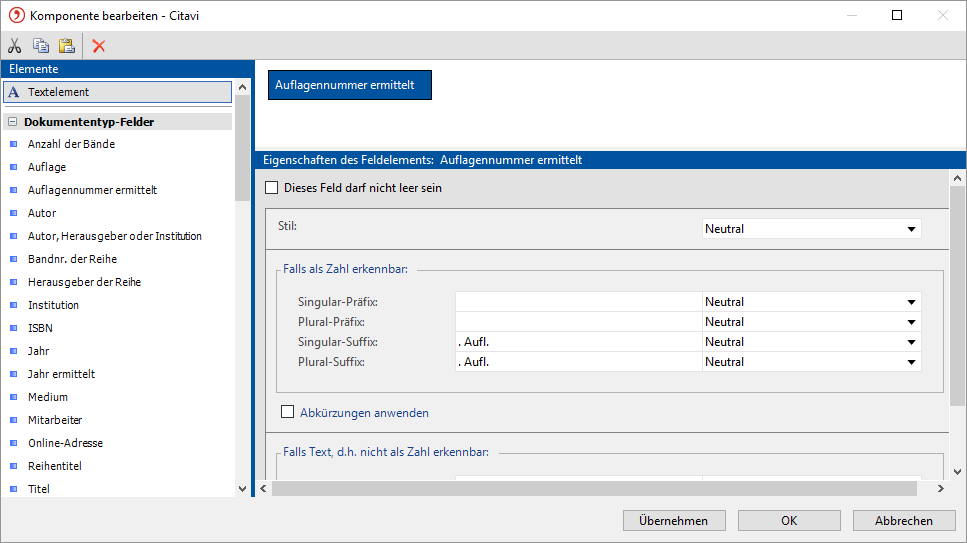
Task: Select the Textelement item icon
Action: (13, 92)
